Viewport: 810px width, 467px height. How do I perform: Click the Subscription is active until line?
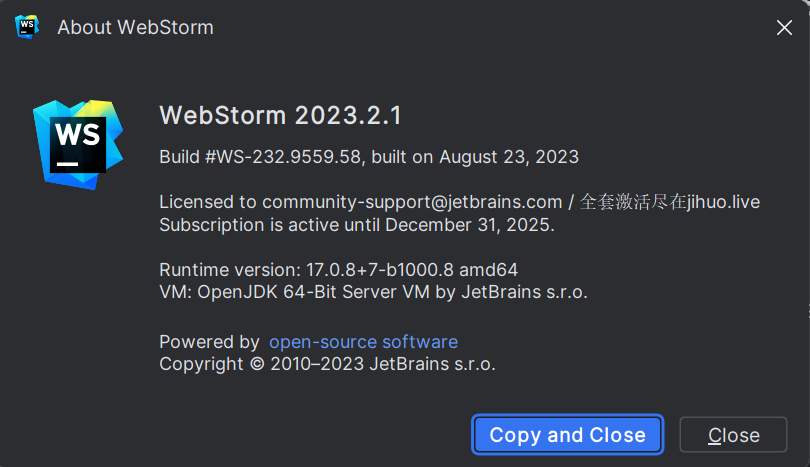(x=356, y=224)
